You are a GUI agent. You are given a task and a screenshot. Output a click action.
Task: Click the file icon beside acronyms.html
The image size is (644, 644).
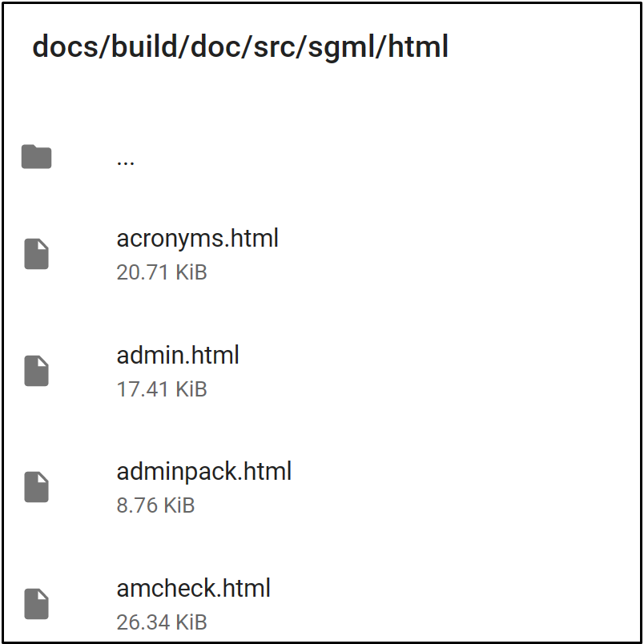point(37,254)
